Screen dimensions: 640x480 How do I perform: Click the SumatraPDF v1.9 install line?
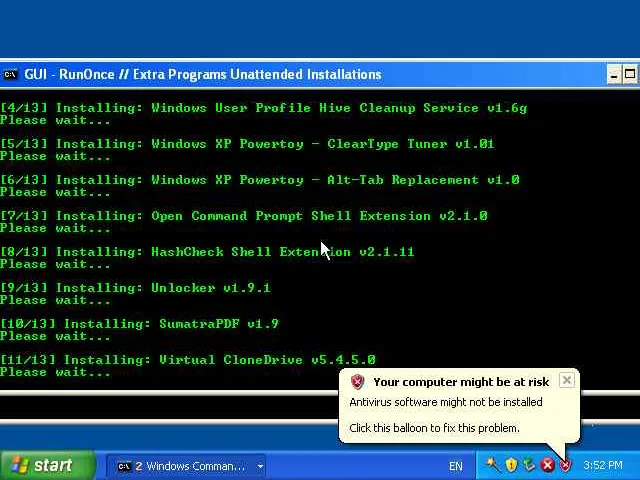[139, 324]
